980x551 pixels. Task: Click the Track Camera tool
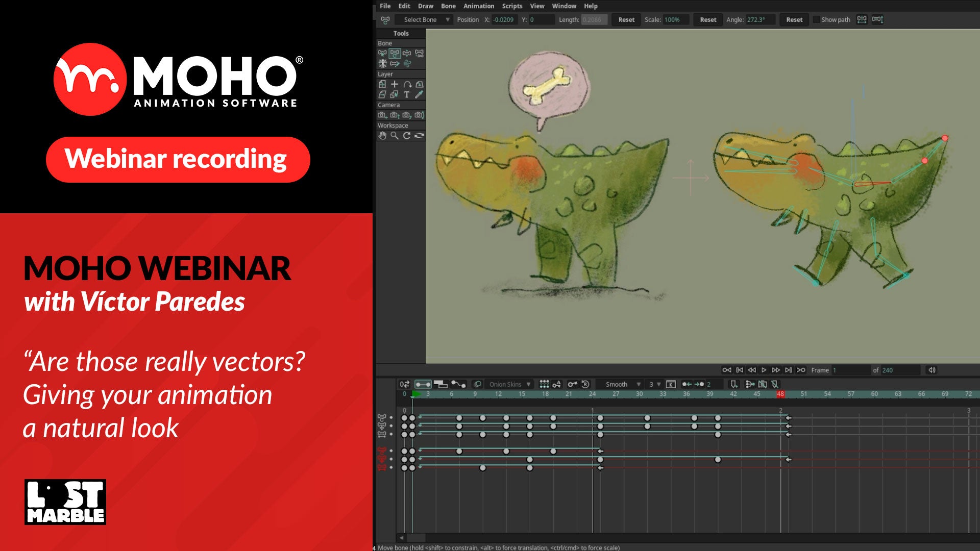(x=382, y=115)
